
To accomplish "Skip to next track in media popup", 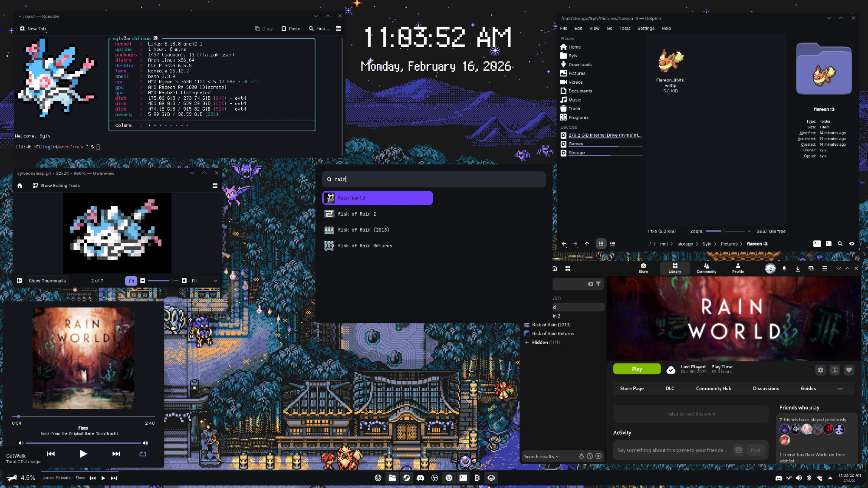I will click(116, 454).
